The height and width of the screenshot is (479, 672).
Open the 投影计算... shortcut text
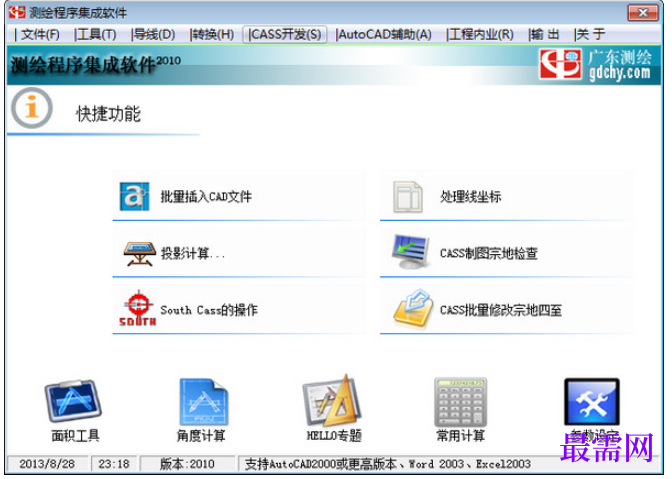coord(192,254)
